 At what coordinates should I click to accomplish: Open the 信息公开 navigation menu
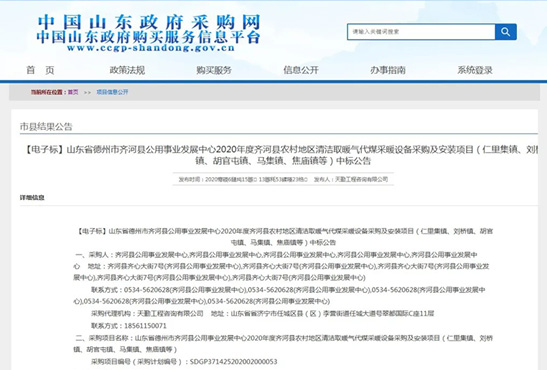[301, 70]
